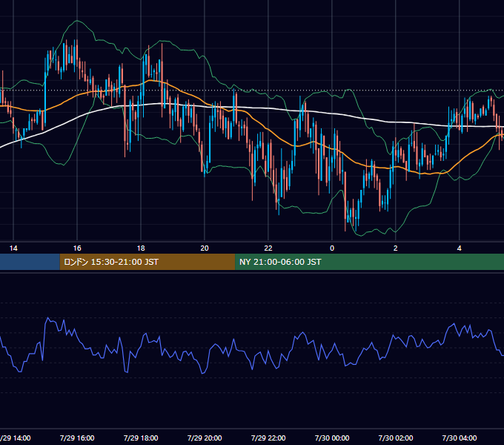Click the 7/30 04:00 date label
Screen dimensions: 504x445
click(460, 438)
